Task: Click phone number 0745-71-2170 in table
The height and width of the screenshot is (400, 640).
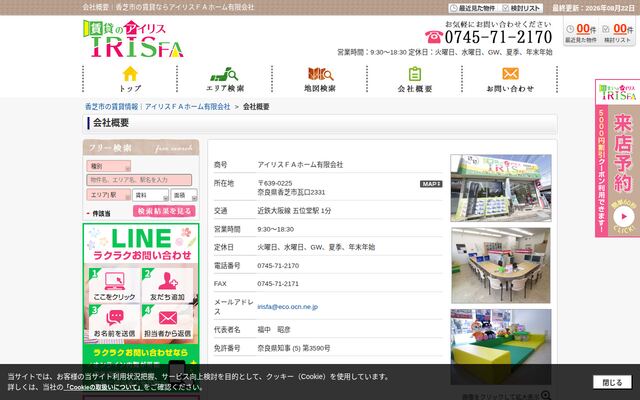Action: 278,266
